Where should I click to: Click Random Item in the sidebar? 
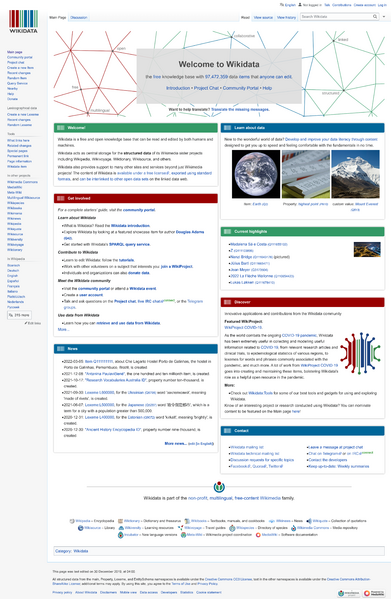pos(17,78)
